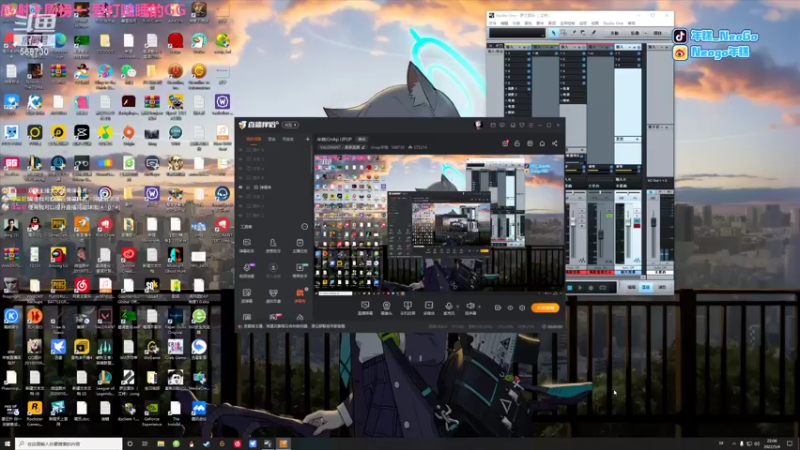800x450 pixels.
Task: Mute speaker icon in streaming app bottom bar
Action: click(470, 306)
